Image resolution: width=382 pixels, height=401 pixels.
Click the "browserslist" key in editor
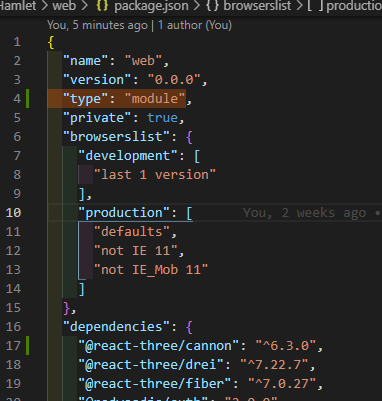pyautogui.click(x=116, y=137)
